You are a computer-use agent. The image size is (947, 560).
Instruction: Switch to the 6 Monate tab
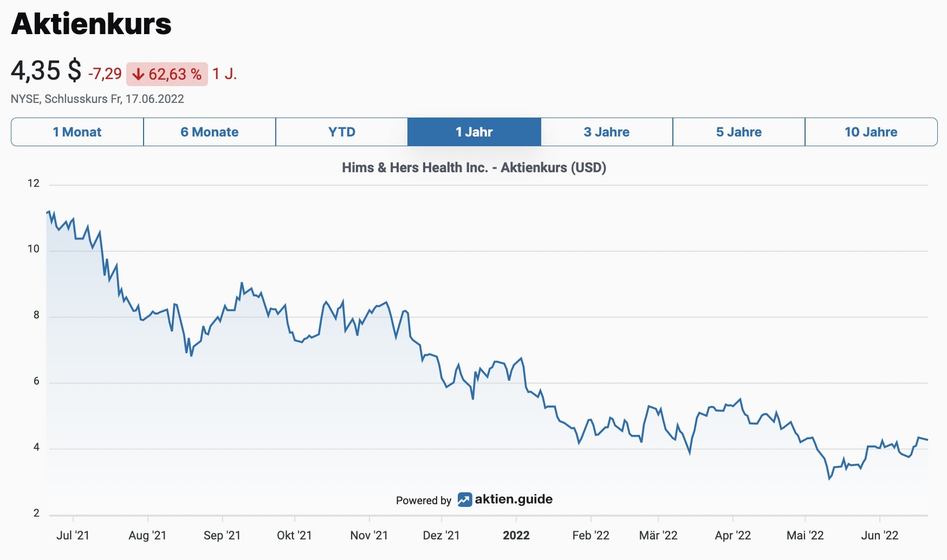pos(210,132)
